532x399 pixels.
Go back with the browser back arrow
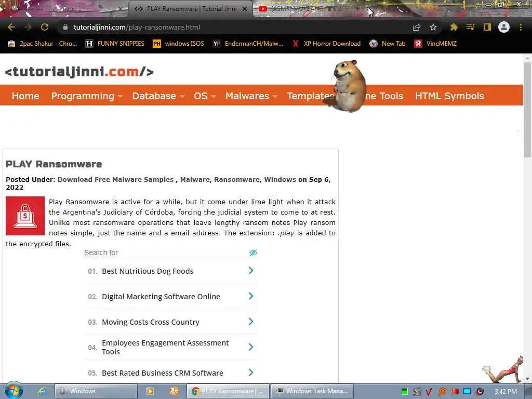[11, 27]
